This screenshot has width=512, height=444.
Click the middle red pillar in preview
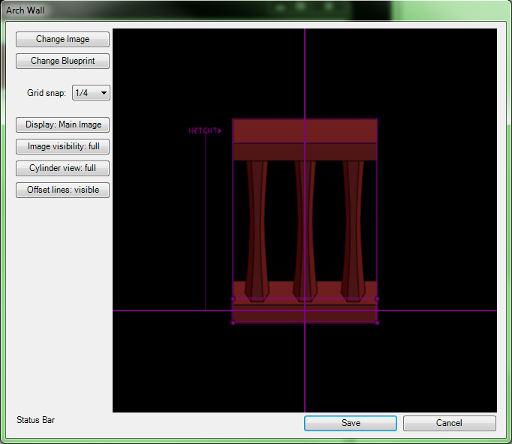click(x=305, y=231)
